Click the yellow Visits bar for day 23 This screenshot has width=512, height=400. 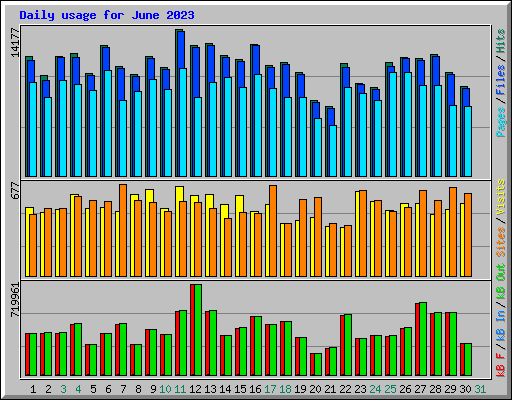pos(357,234)
